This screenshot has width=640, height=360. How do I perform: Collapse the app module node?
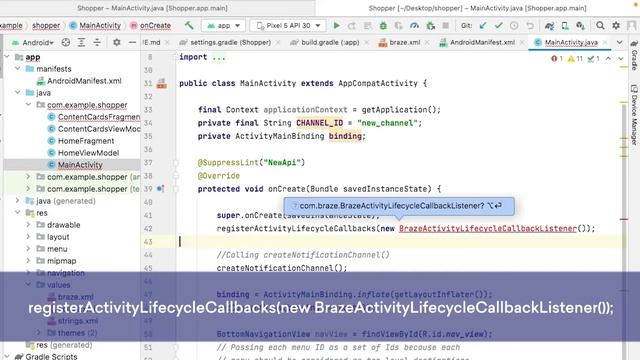(7, 57)
